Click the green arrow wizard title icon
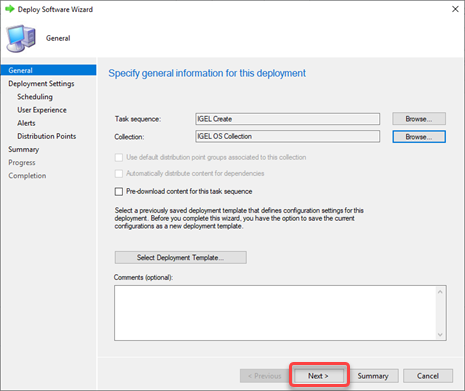Image resolution: width=465 pixels, height=391 pixels. click(x=10, y=9)
